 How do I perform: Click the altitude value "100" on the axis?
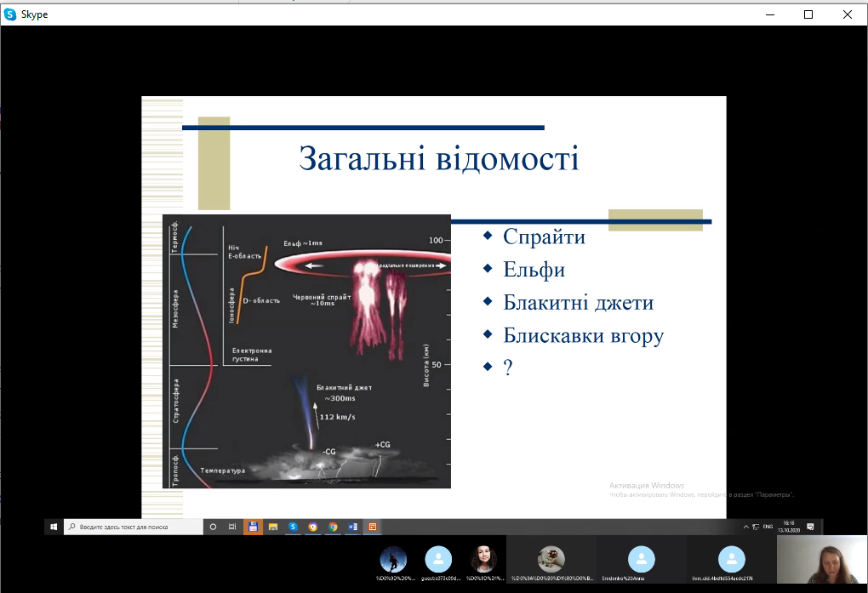click(x=436, y=240)
